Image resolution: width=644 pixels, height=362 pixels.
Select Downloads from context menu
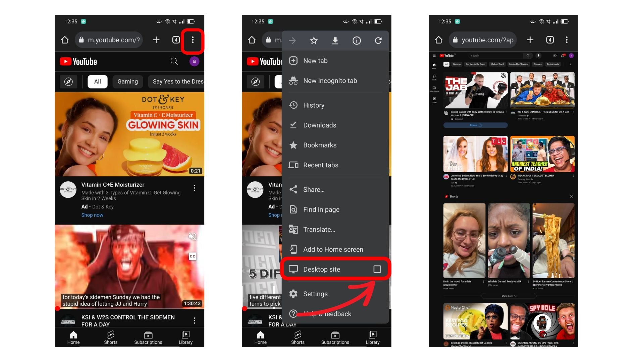coord(320,125)
